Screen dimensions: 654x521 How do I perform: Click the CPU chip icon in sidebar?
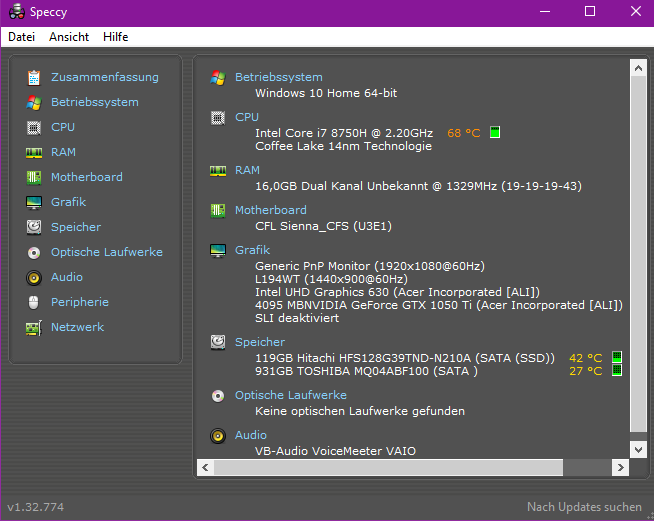(34, 128)
